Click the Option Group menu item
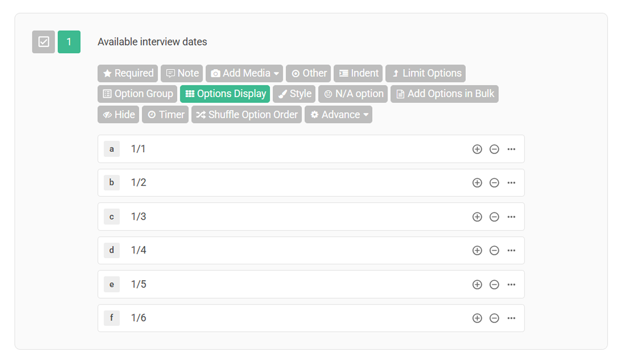Screen dimensions: 627x364 pyautogui.click(x=137, y=94)
